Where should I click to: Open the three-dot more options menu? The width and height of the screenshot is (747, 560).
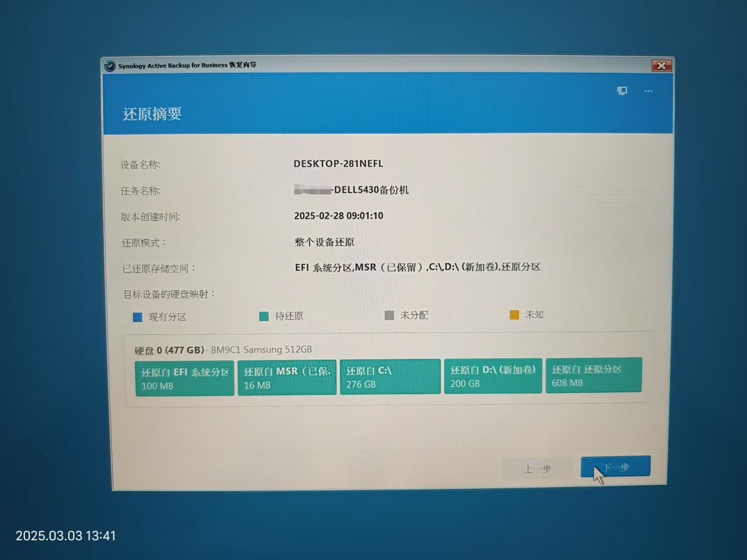pyautogui.click(x=648, y=92)
